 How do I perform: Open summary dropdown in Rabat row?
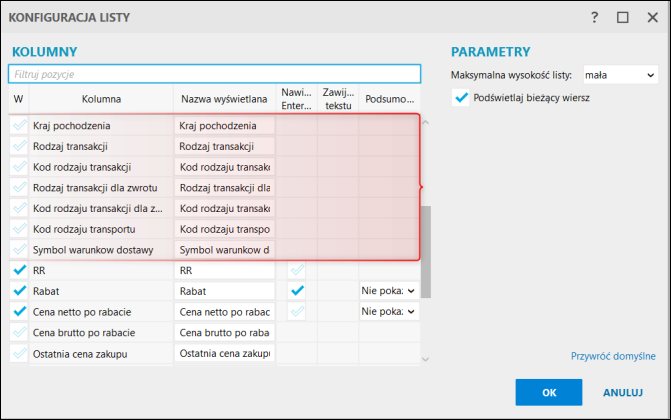(389, 290)
